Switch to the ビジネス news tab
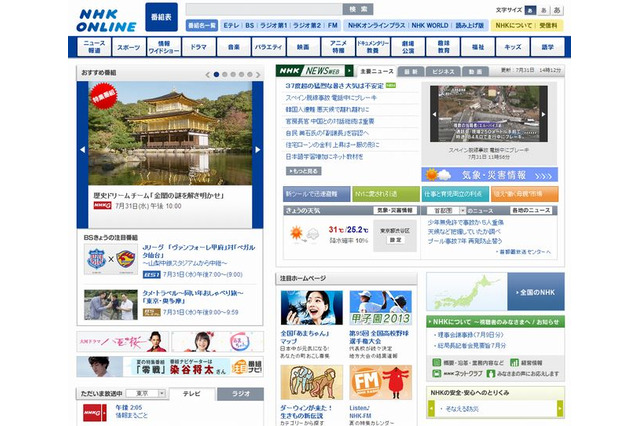Screen dimensions: 640x426 443,72
